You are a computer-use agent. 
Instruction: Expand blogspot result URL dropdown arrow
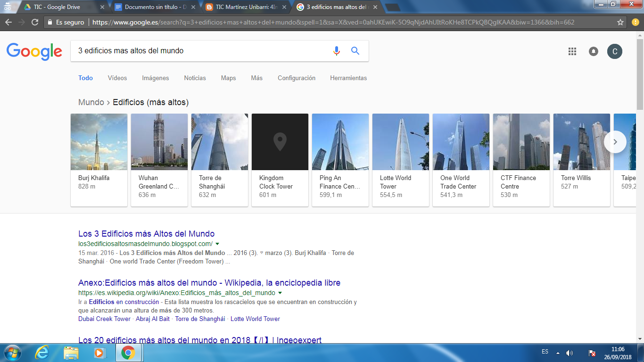[217, 244]
